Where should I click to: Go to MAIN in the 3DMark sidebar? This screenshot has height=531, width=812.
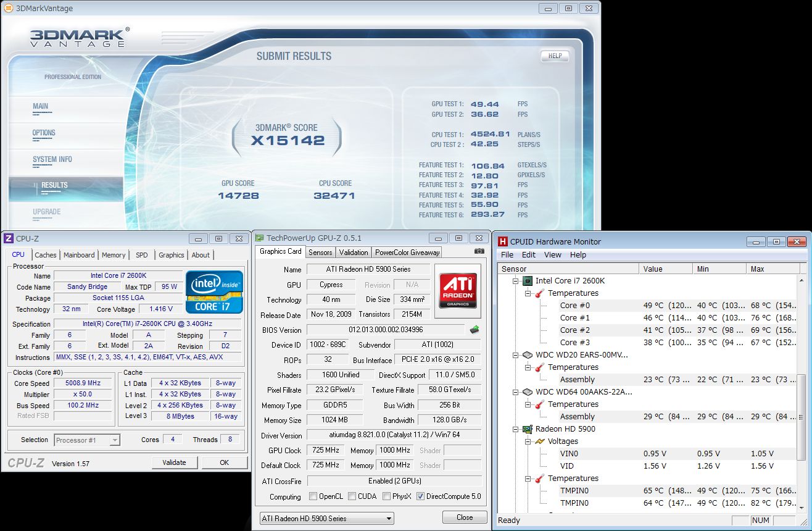point(41,106)
